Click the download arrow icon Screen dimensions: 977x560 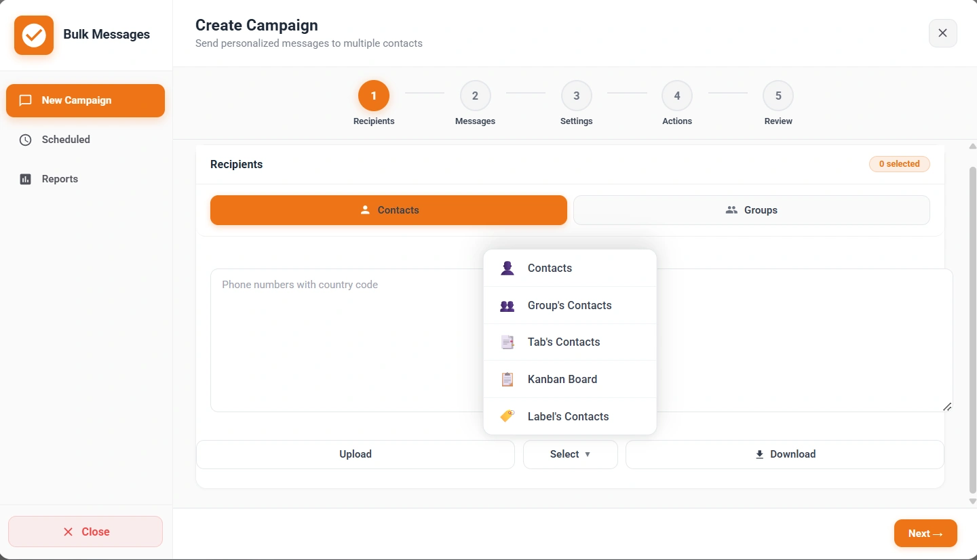click(760, 454)
